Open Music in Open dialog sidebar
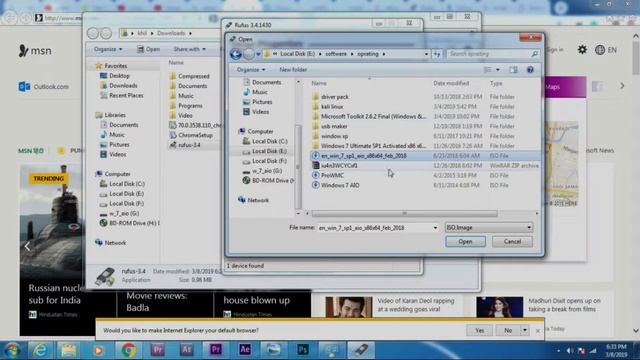 260,92
